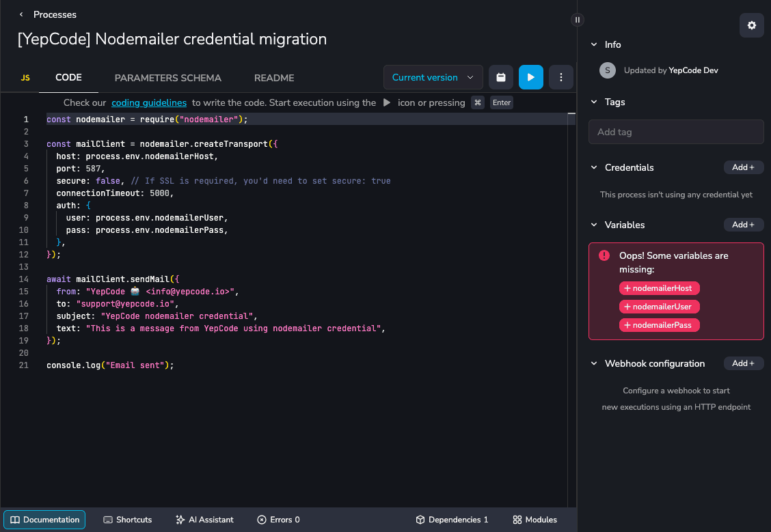Click the Processes breadcrumb label
Screen dimensions: 771x532
click(55, 15)
